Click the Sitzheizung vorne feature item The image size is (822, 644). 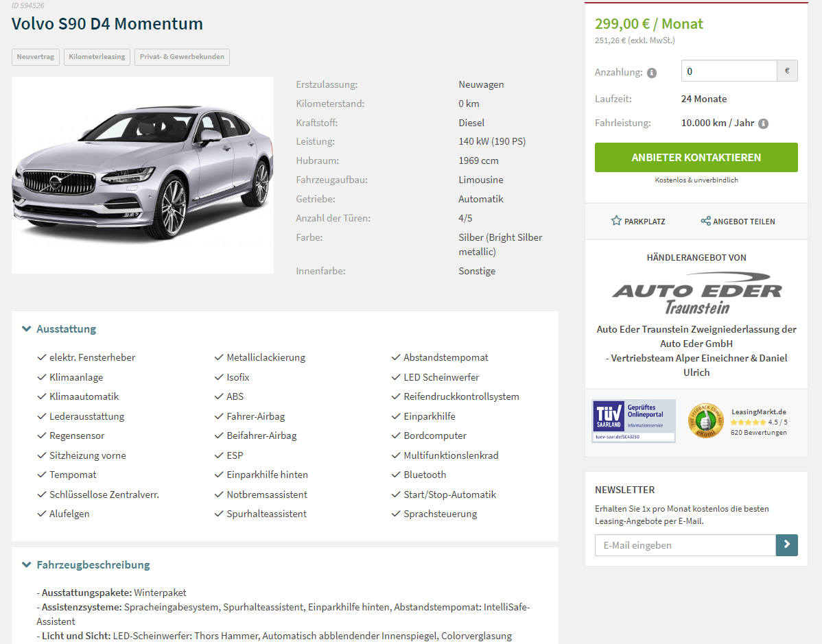82,455
